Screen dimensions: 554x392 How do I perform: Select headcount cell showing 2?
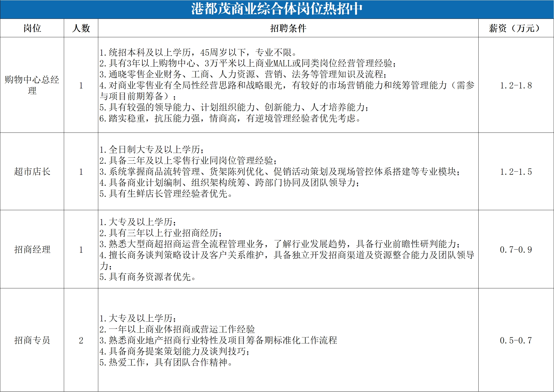(81, 340)
